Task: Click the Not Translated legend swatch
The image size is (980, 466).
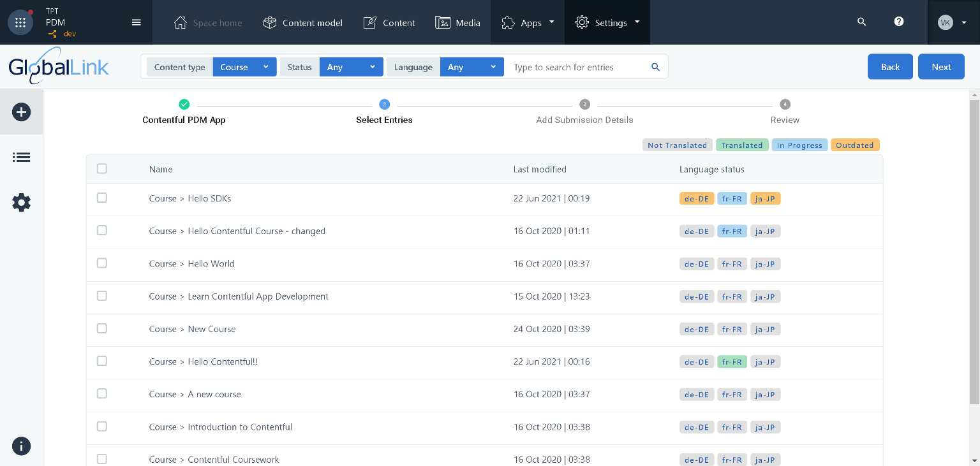Action: [x=678, y=145]
